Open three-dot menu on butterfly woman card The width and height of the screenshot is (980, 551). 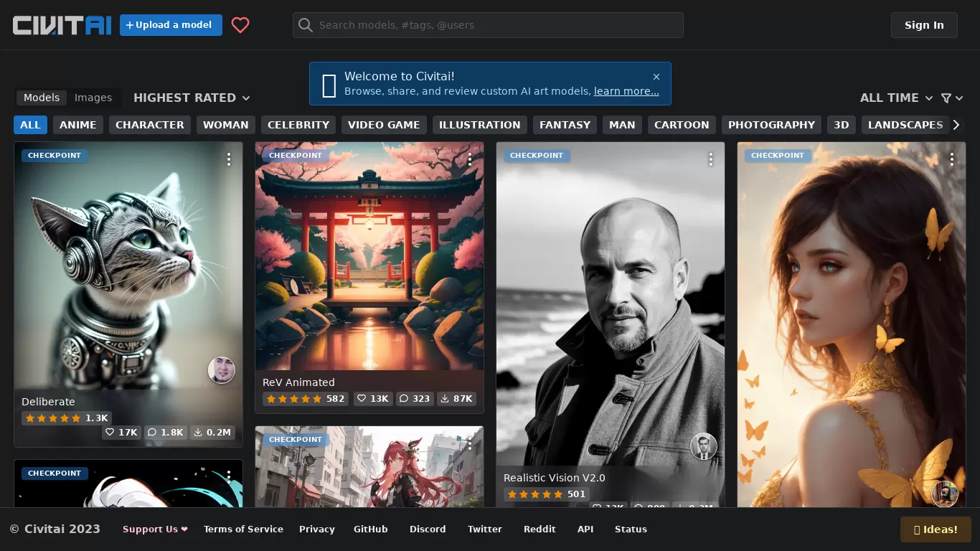tap(952, 159)
